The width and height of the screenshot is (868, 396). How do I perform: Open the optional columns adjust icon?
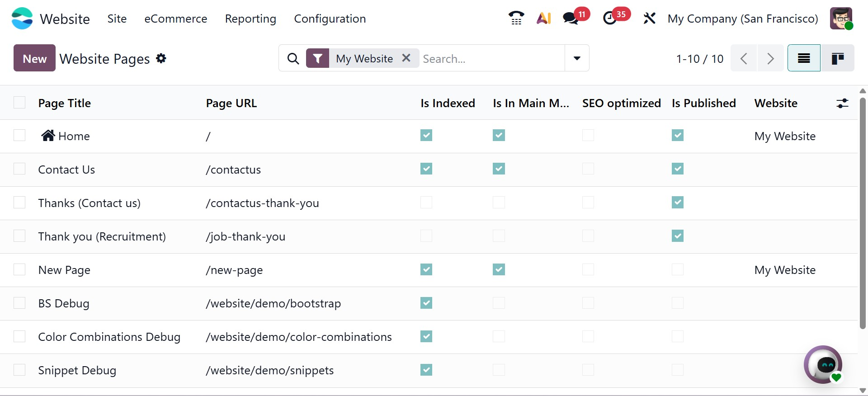842,104
